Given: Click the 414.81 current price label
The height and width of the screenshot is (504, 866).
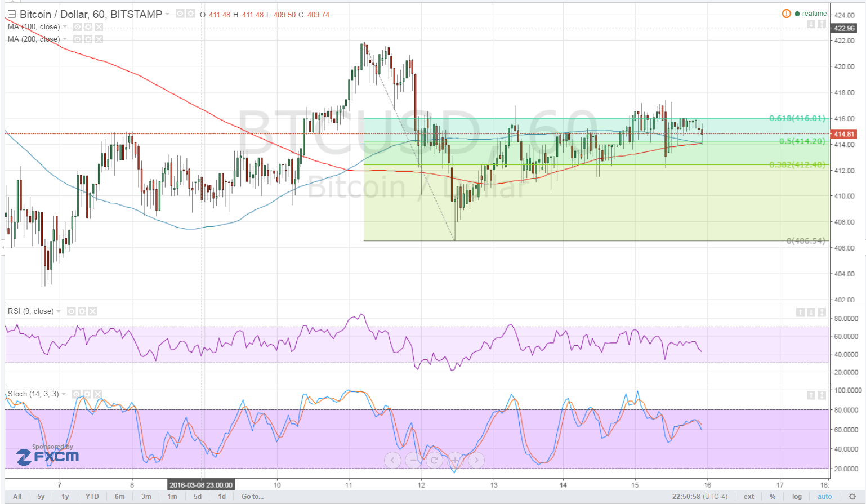Looking at the screenshot, I should click(x=844, y=134).
